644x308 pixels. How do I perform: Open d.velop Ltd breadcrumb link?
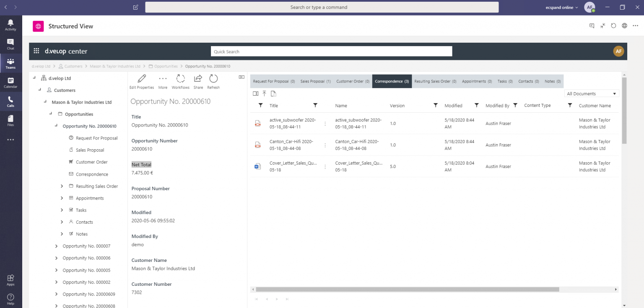41,66
